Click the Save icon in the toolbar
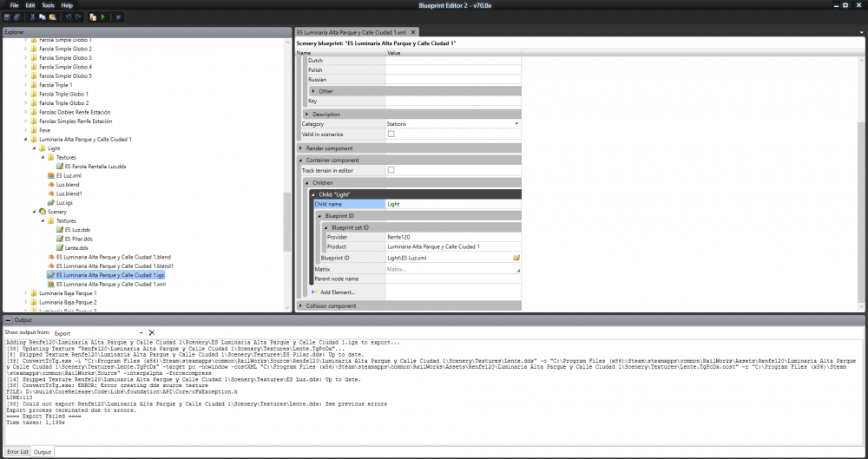The height and width of the screenshot is (459, 868). 7,16
